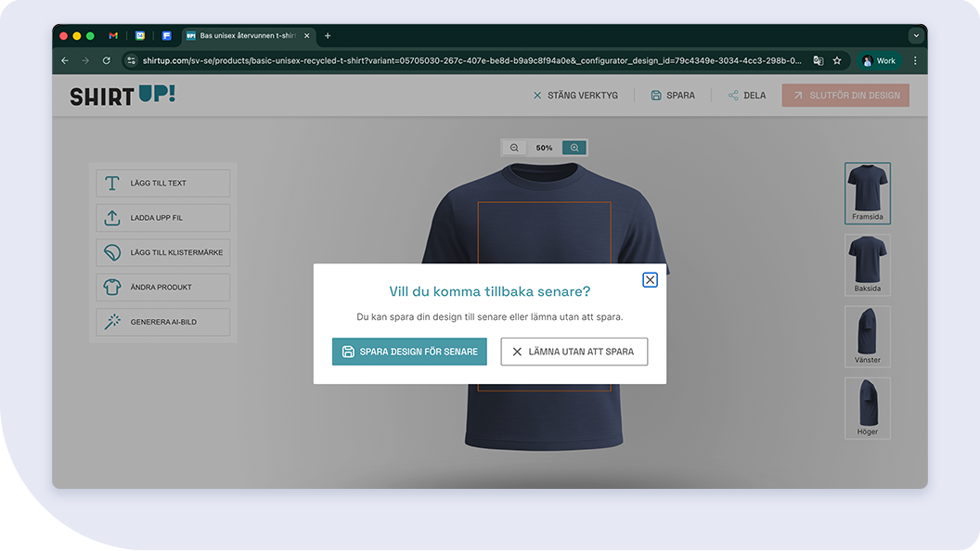Select the Vänster shirt view thumbnail
This screenshot has width=980, height=551.
coord(868,336)
